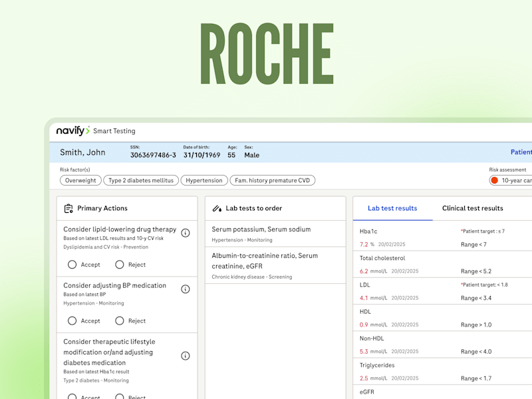Image resolution: width=532 pixels, height=399 pixels.
Task: Click patient name Smith, John
Action: coord(82,152)
